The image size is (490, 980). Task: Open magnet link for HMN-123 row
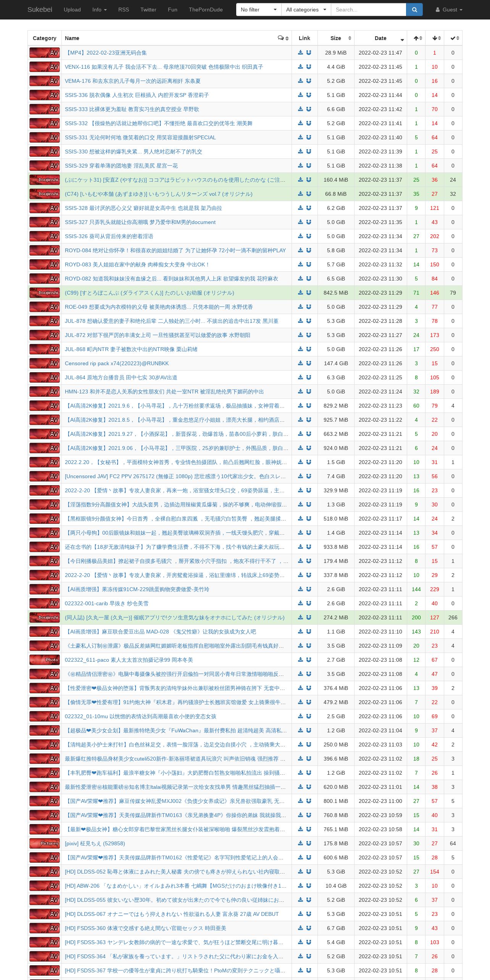(x=309, y=392)
